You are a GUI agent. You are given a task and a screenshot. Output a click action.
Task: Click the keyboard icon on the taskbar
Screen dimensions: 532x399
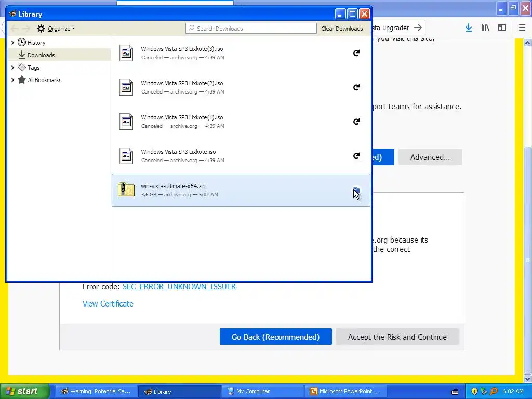(455, 392)
